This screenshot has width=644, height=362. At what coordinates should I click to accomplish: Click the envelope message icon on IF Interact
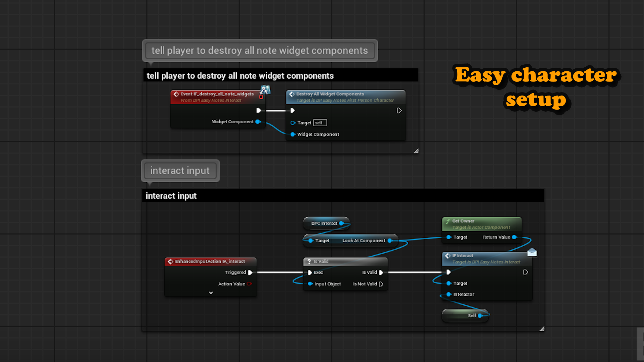(x=532, y=252)
